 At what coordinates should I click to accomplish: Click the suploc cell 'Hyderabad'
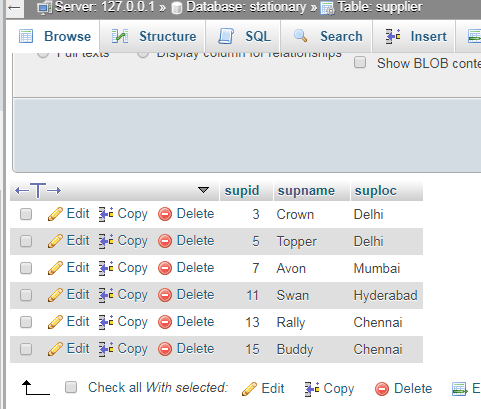coord(385,295)
